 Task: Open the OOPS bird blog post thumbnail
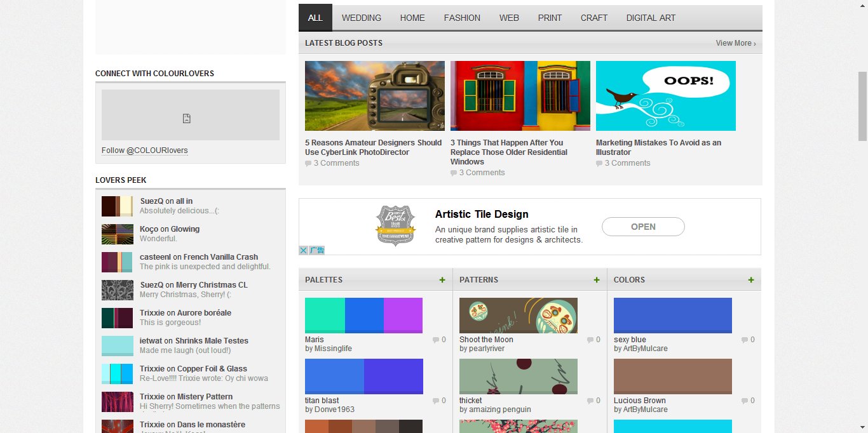[665, 96]
